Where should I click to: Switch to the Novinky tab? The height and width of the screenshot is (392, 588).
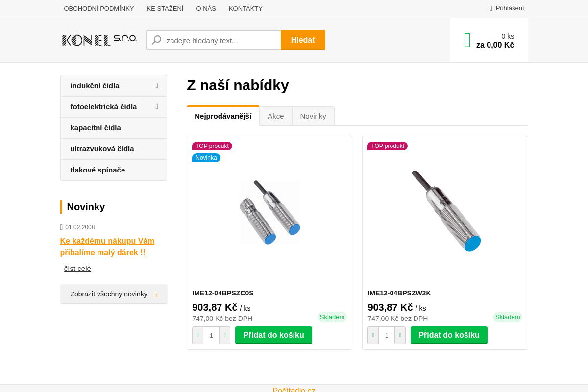[x=313, y=116]
